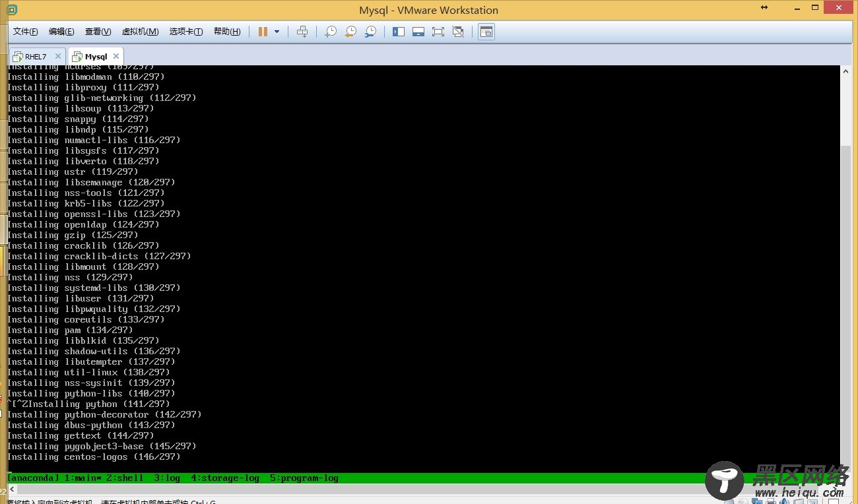Viewport: 858px width, 504px height.
Task: Maximize the VMware Workstation window
Action: [814, 7]
